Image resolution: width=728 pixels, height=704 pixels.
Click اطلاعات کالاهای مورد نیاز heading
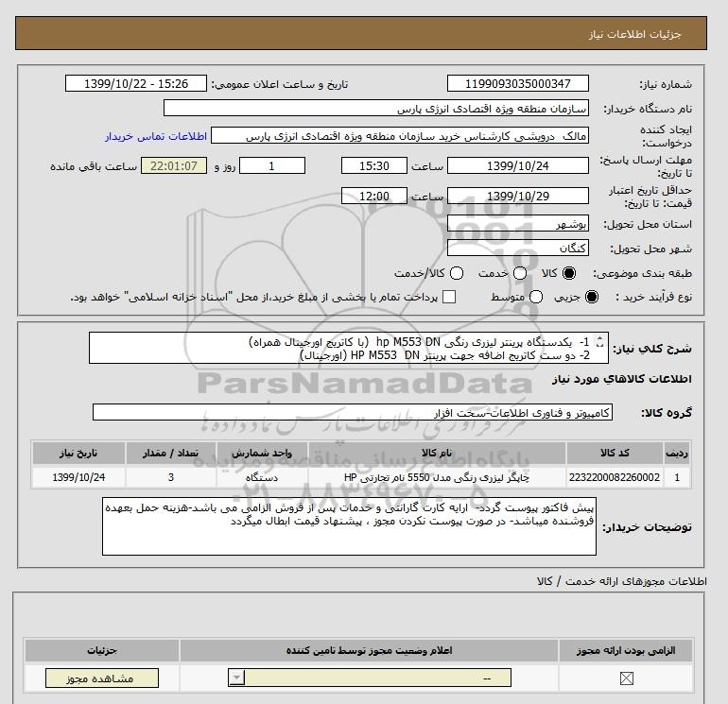[621, 379]
